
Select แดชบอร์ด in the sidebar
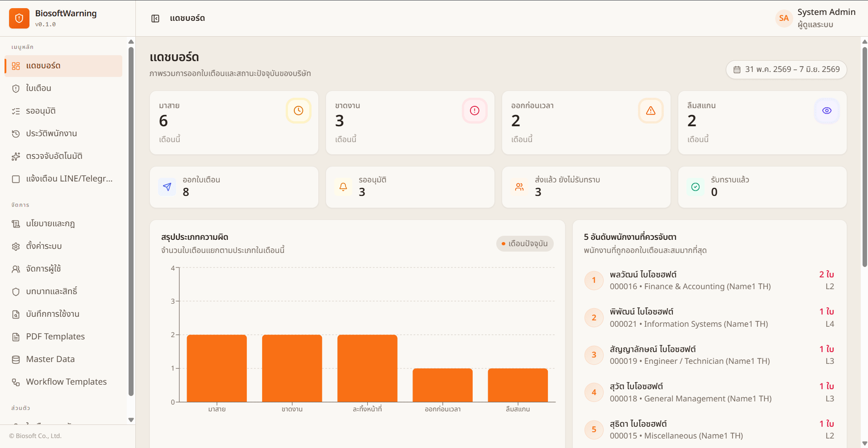63,66
